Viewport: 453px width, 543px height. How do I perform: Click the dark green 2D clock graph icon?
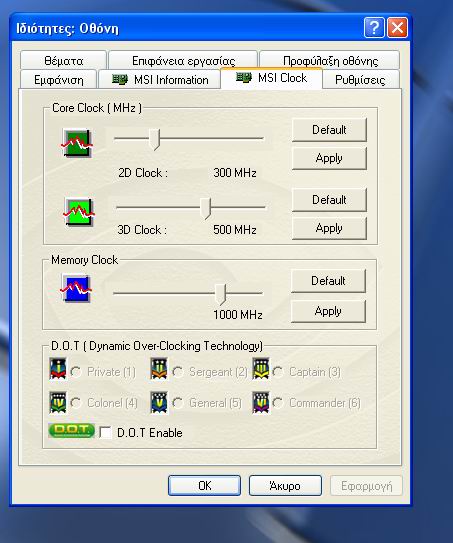77,143
